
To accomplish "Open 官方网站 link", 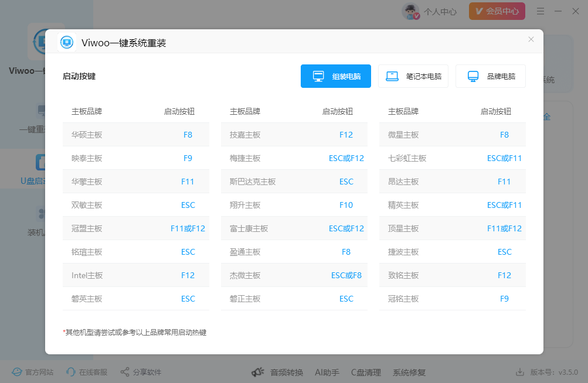I will (x=39, y=372).
